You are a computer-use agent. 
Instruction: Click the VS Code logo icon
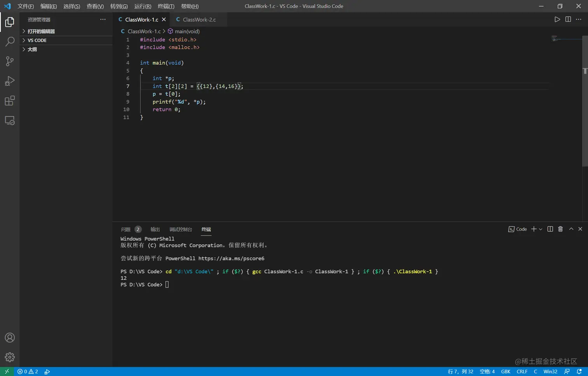tap(7, 6)
